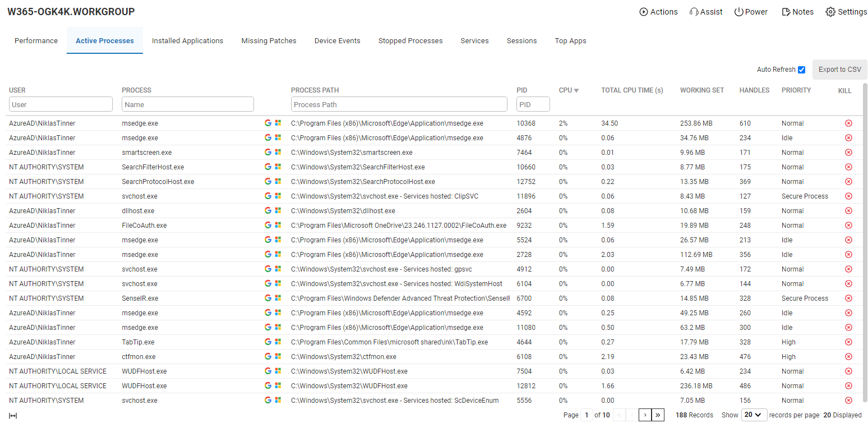Kill the ctfmon.exe process

click(x=848, y=357)
